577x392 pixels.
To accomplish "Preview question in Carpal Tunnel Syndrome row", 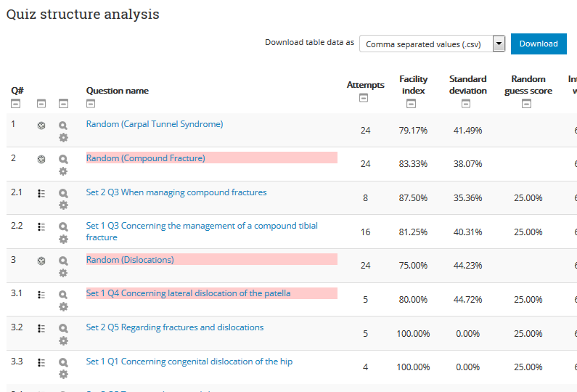I will point(63,126).
